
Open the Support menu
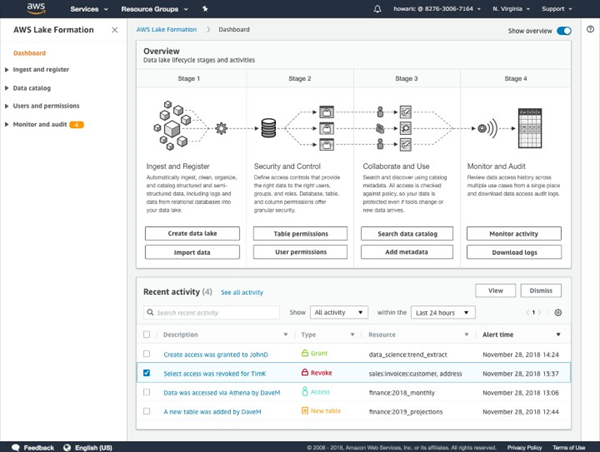pyautogui.click(x=557, y=8)
